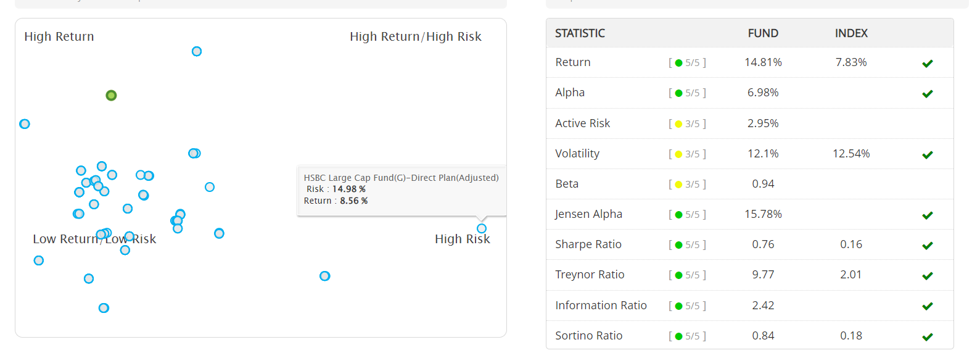Viewport: 980px width, 358px height.
Task: Click the green checkmark in the Alpha row
Action: [927, 93]
